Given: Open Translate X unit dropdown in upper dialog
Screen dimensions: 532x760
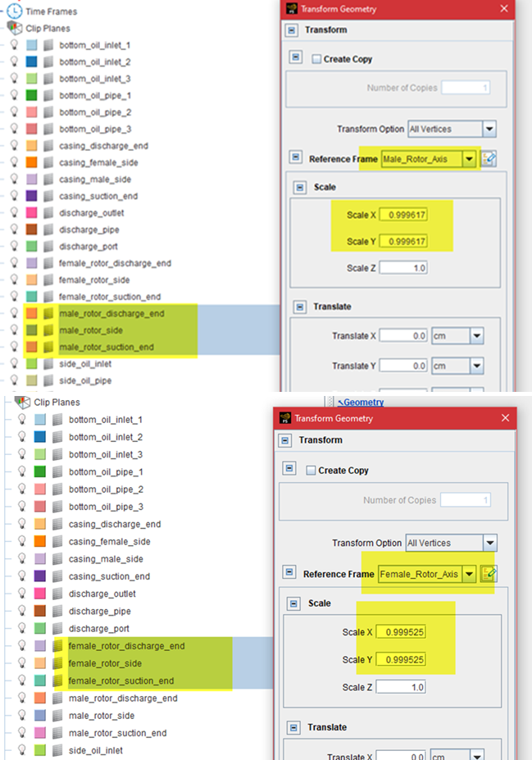Looking at the screenshot, I should click(x=477, y=336).
